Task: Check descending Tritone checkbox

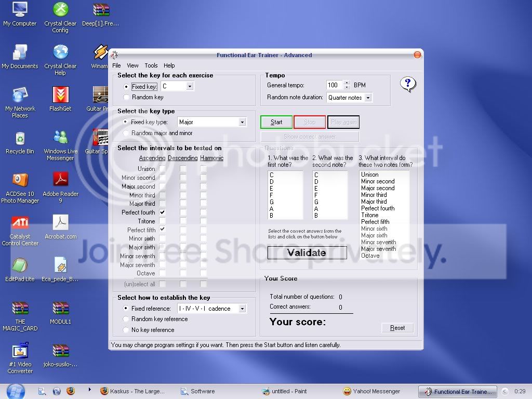Action: (183, 221)
